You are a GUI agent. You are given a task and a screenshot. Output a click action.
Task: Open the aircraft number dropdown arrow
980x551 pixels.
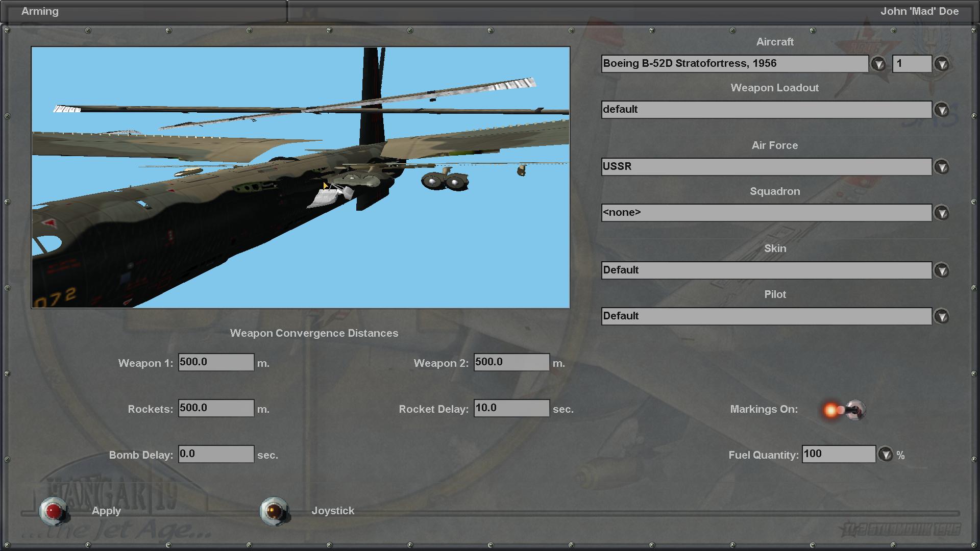(942, 64)
